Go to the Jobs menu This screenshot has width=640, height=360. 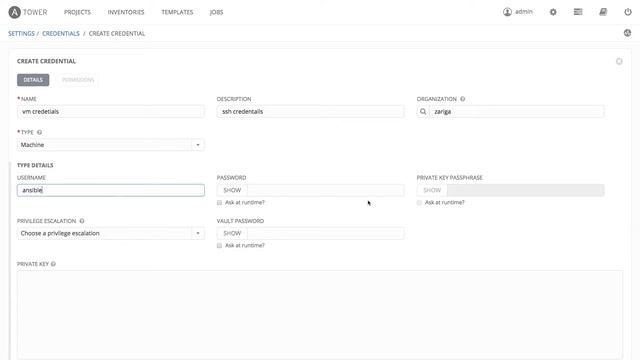click(216, 12)
